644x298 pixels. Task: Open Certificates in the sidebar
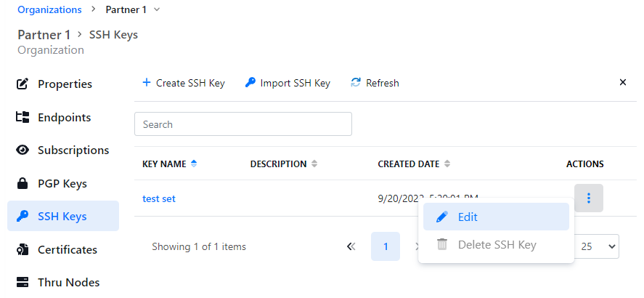pos(66,249)
